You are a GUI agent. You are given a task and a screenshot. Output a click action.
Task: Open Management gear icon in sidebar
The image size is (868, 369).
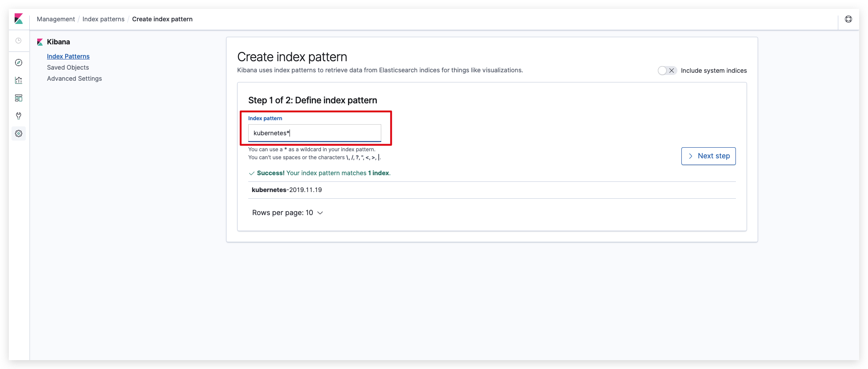pos(19,133)
